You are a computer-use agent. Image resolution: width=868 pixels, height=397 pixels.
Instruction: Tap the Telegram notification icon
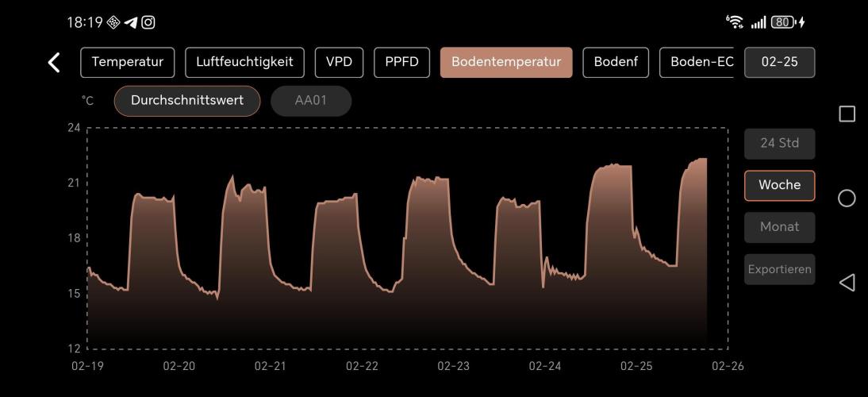point(130,22)
